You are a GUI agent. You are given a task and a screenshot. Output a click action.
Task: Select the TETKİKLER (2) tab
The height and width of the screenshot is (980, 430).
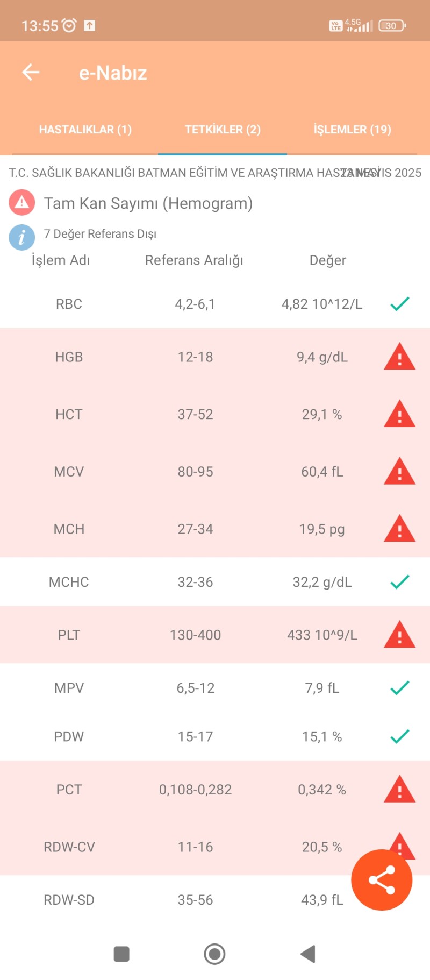point(223,130)
